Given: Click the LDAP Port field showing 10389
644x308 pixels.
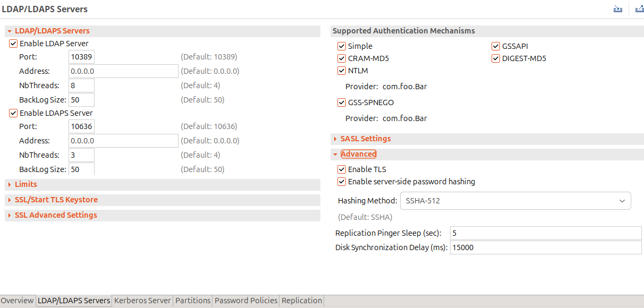Looking at the screenshot, I should click(x=81, y=57).
